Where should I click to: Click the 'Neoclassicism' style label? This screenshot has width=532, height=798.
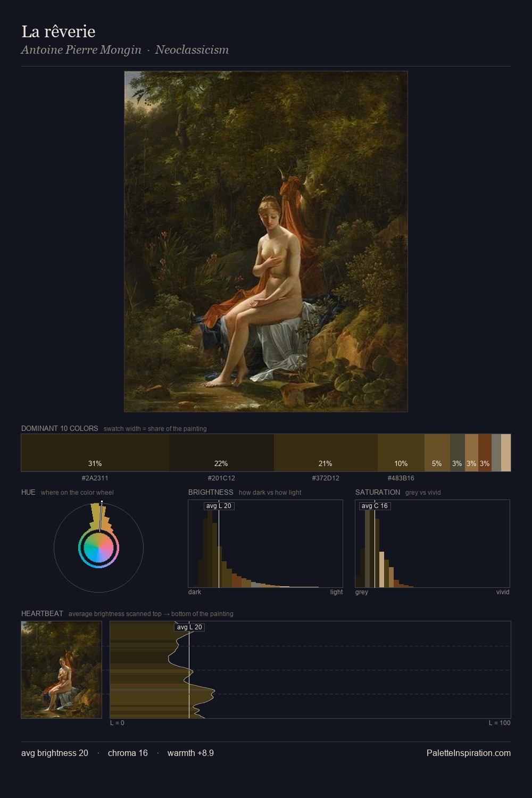point(192,49)
